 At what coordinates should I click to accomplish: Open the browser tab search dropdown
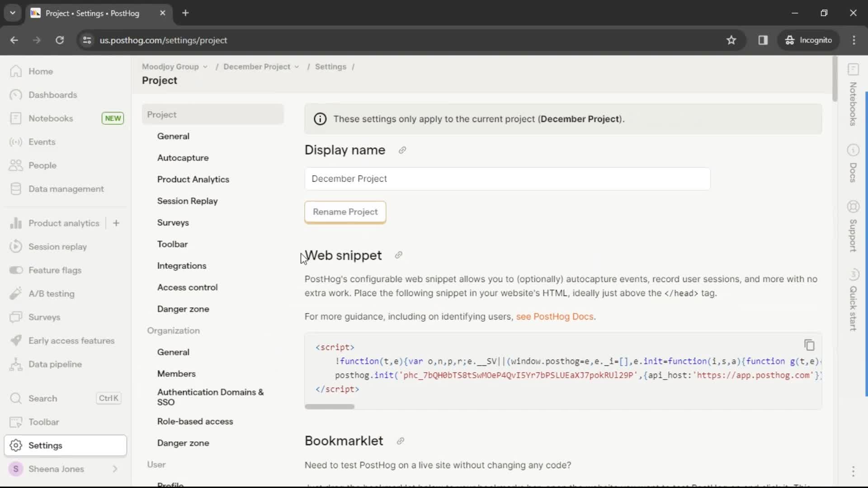(x=13, y=13)
